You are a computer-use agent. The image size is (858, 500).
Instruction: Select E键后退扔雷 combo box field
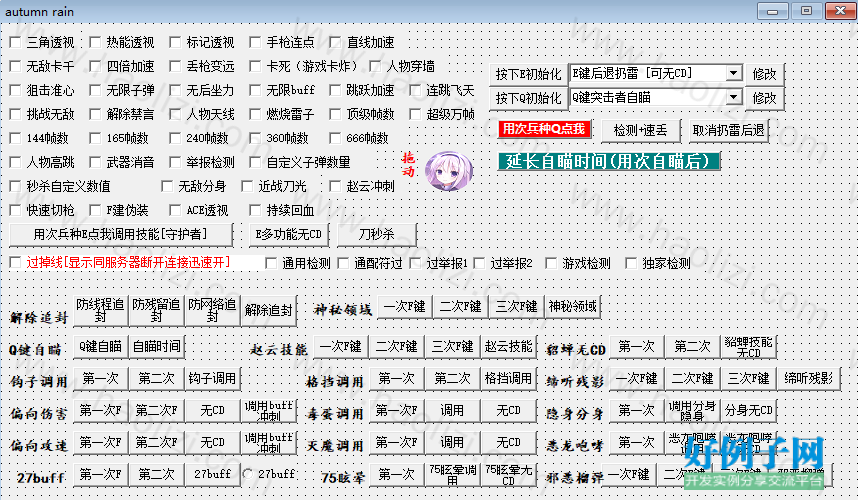656,73
